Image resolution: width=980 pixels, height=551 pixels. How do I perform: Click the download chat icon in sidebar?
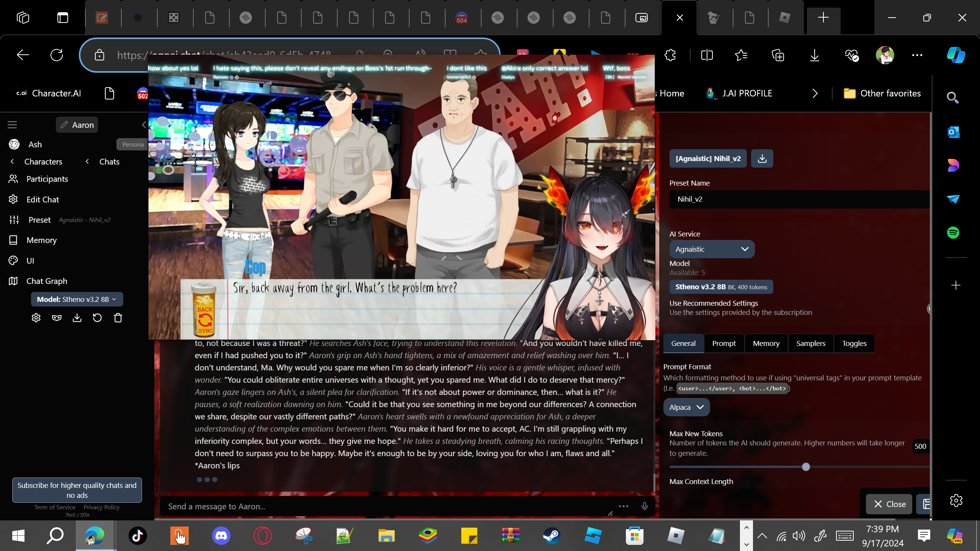click(77, 318)
